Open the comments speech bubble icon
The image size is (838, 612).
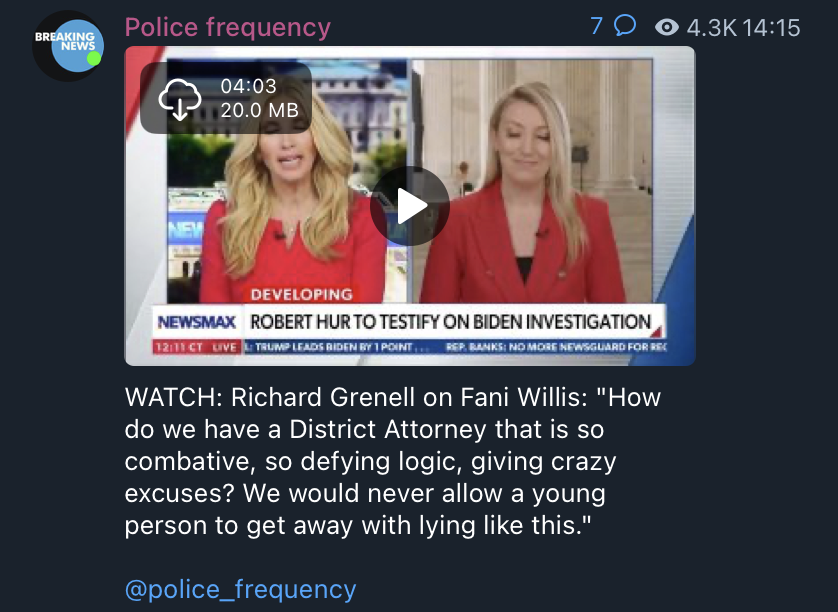(x=625, y=25)
